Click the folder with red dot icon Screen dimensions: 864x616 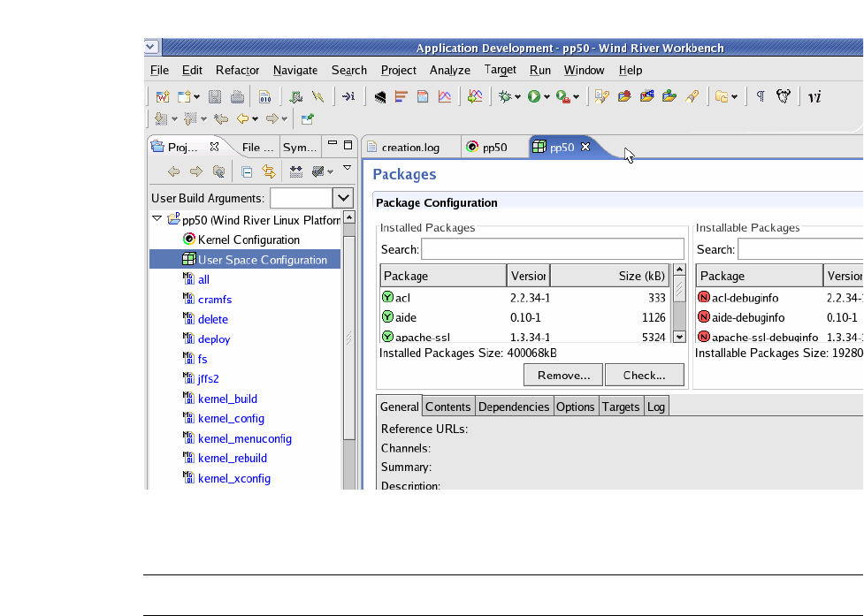624,97
